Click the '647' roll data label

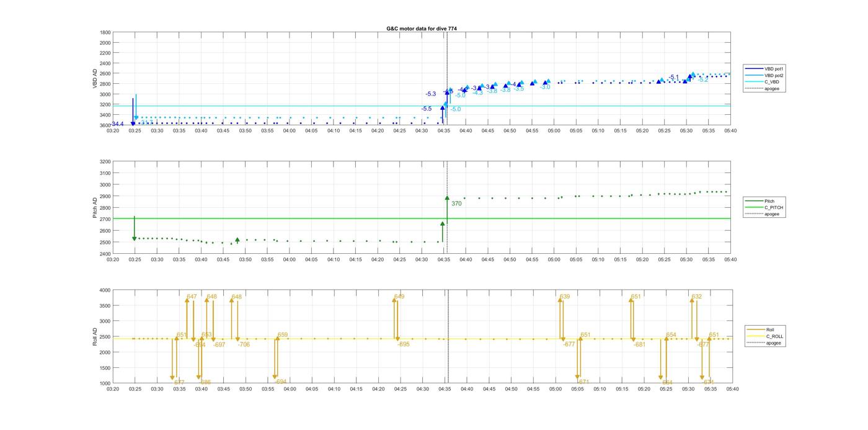(x=192, y=297)
